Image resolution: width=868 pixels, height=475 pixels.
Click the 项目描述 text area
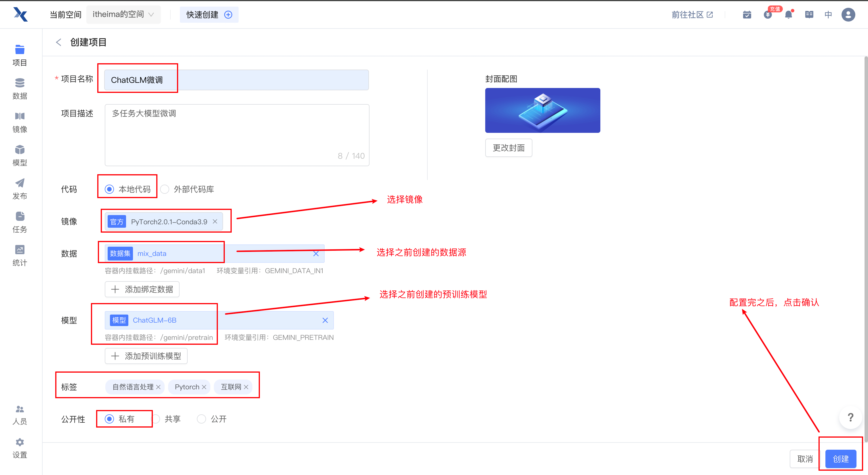(x=237, y=135)
